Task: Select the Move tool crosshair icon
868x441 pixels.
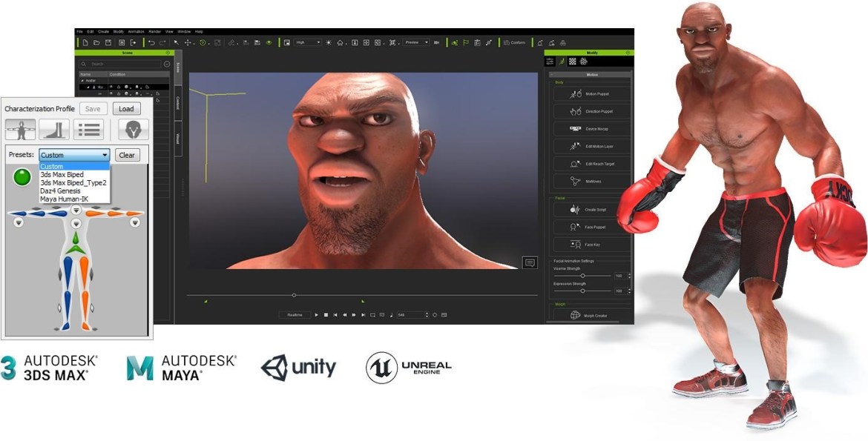Action: coord(188,42)
